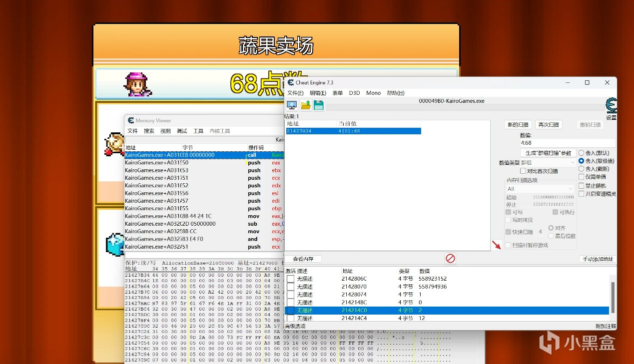634x364 pixels.
Task: Open the 表单 menu
Action: pyautogui.click(x=338, y=93)
